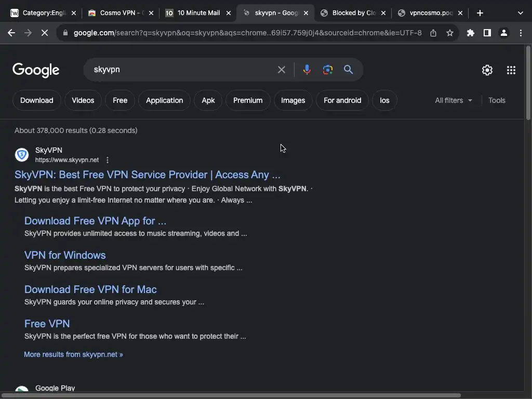The height and width of the screenshot is (399, 532).
Task: Click the horizontal scrollbar at bottom
Action: coord(232,395)
